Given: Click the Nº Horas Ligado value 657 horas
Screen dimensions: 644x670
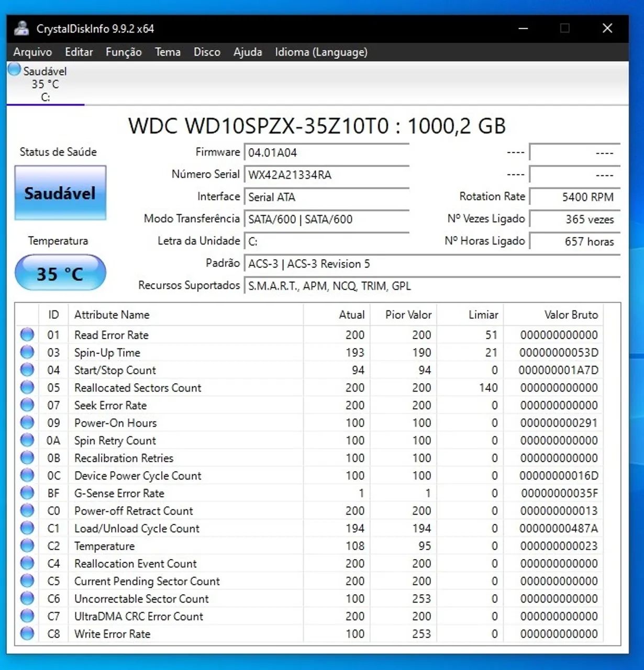Looking at the screenshot, I should point(575,241).
